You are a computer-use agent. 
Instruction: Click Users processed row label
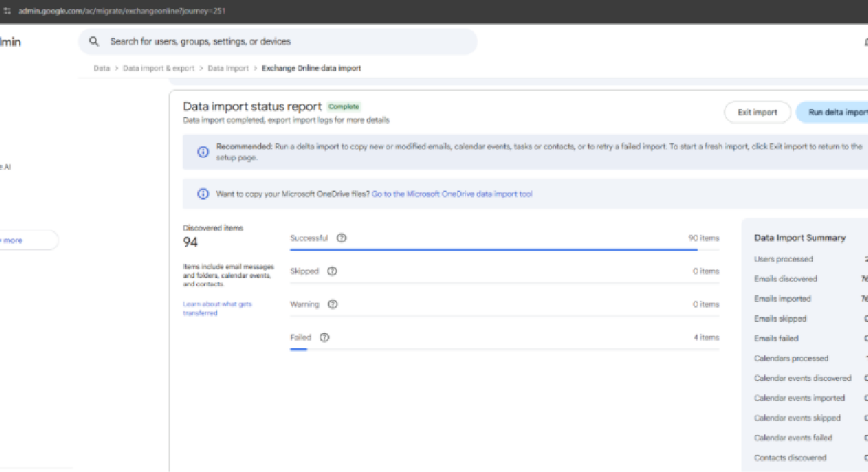(x=783, y=259)
